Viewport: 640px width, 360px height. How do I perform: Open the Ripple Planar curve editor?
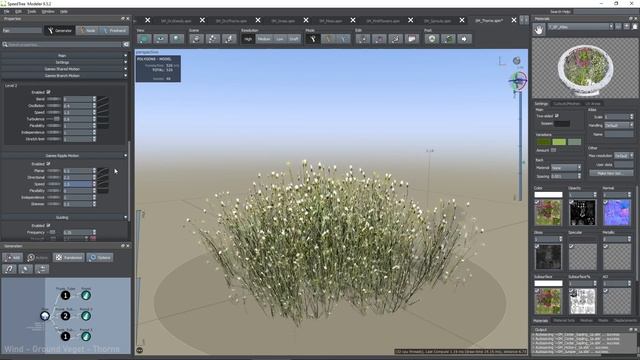coord(103,171)
